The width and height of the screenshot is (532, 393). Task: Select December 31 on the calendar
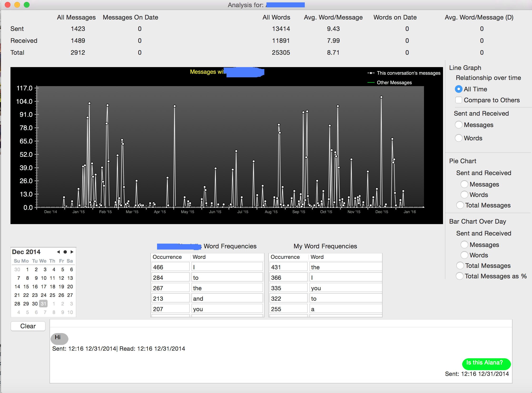pos(43,304)
